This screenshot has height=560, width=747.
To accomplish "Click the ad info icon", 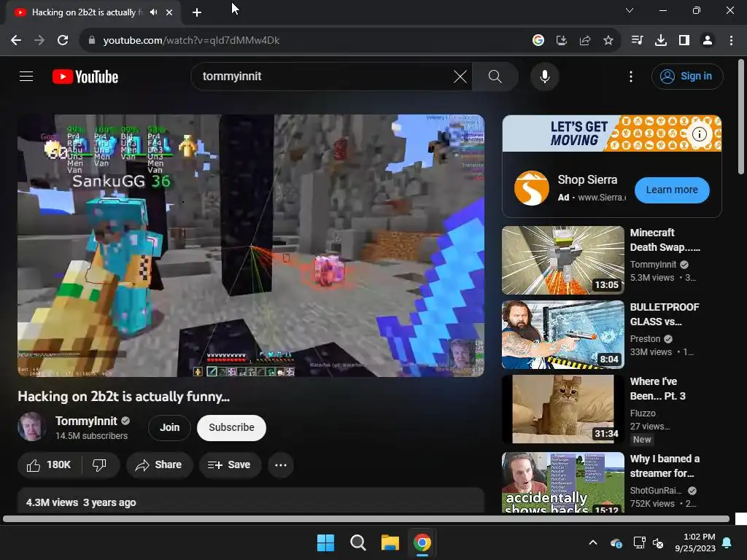I will (x=700, y=134).
